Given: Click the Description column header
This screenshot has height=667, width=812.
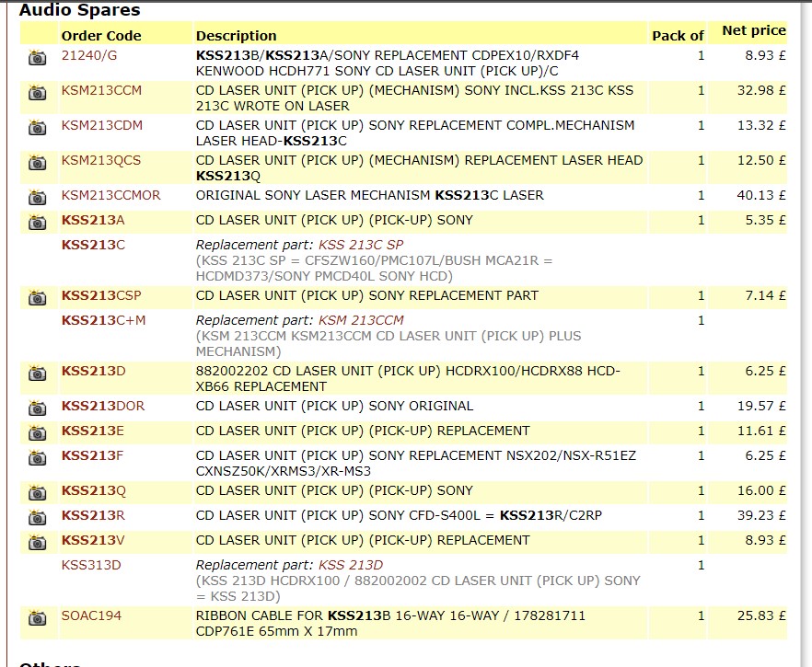Looking at the screenshot, I should point(236,36).
